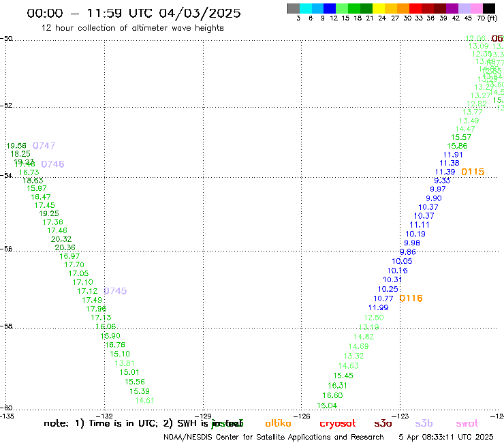Click the 0746 pass time label
Image resolution: width=504 pixels, height=443 pixels.
click(x=52, y=164)
